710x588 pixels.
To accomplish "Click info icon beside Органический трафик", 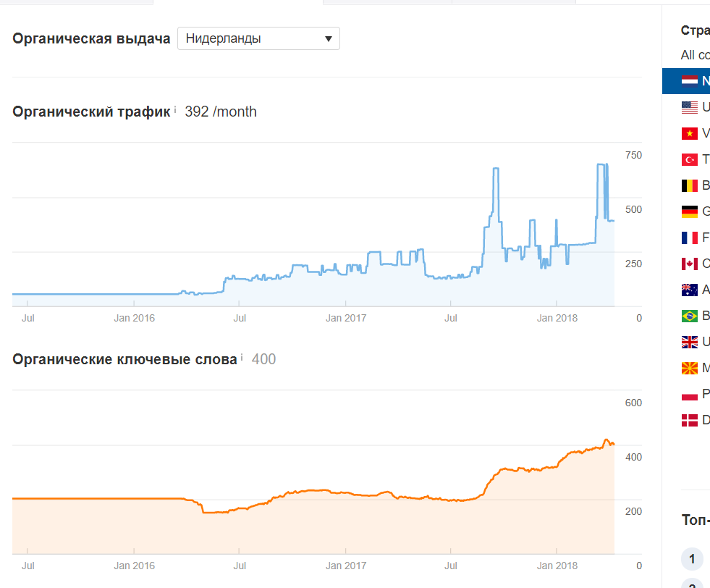I will [x=175, y=110].
